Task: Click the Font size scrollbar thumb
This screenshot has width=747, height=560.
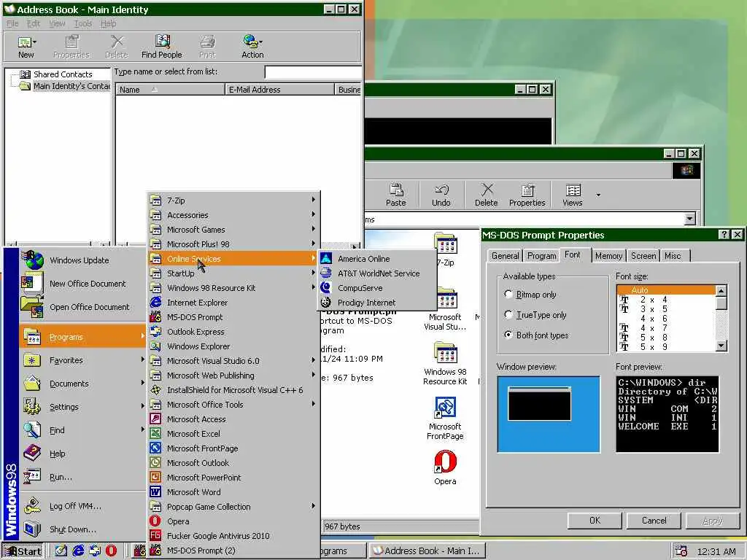Action: tap(721, 303)
